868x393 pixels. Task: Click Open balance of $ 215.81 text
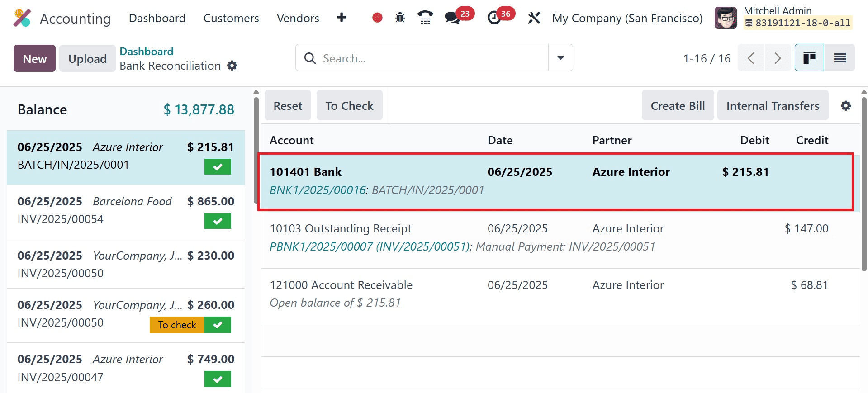(335, 303)
